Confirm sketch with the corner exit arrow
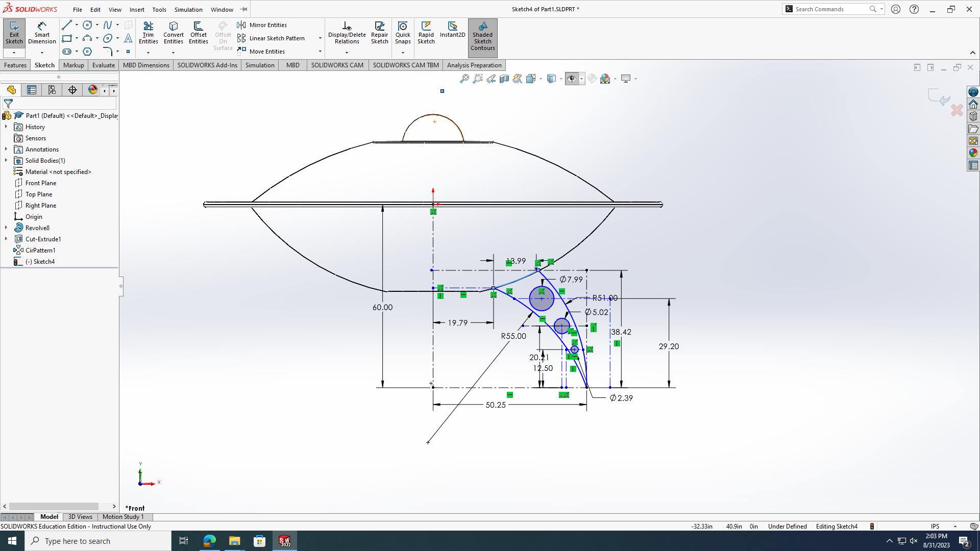This screenshot has height=551, width=980. tap(938, 97)
